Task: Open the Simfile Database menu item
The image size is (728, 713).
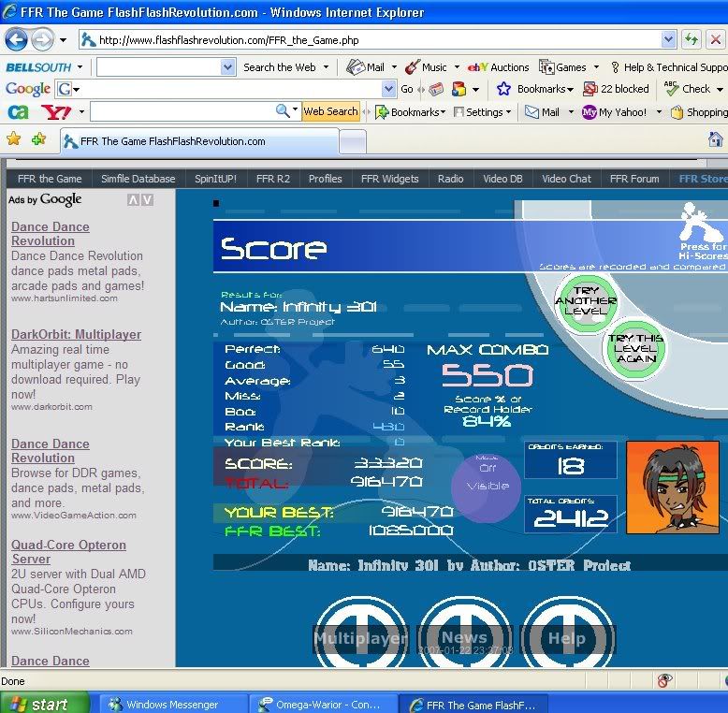Action: click(138, 179)
